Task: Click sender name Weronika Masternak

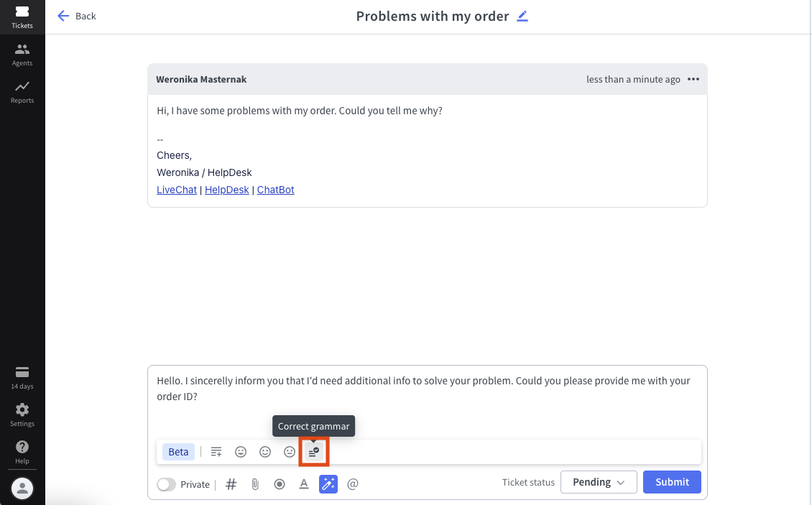Action: point(201,79)
